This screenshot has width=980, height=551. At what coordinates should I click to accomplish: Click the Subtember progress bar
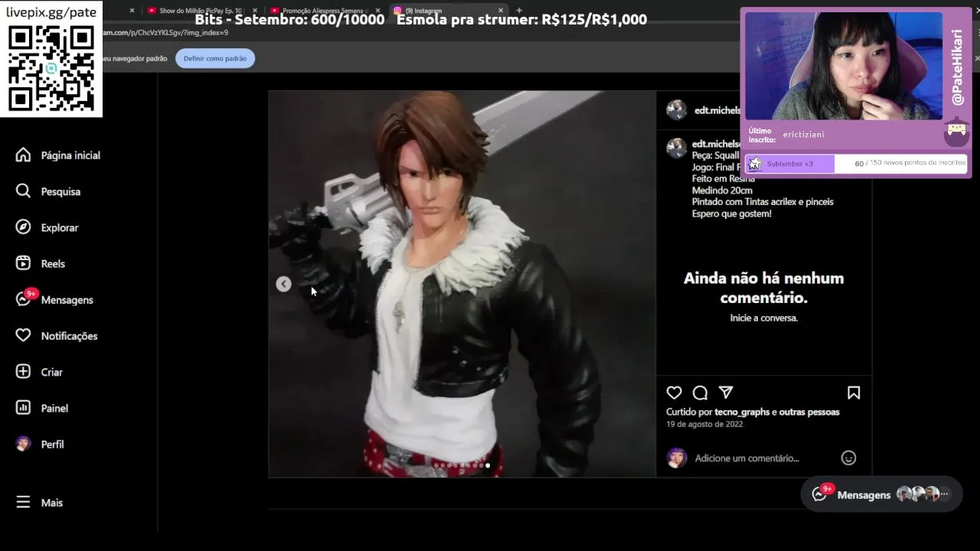pos(856,163)
